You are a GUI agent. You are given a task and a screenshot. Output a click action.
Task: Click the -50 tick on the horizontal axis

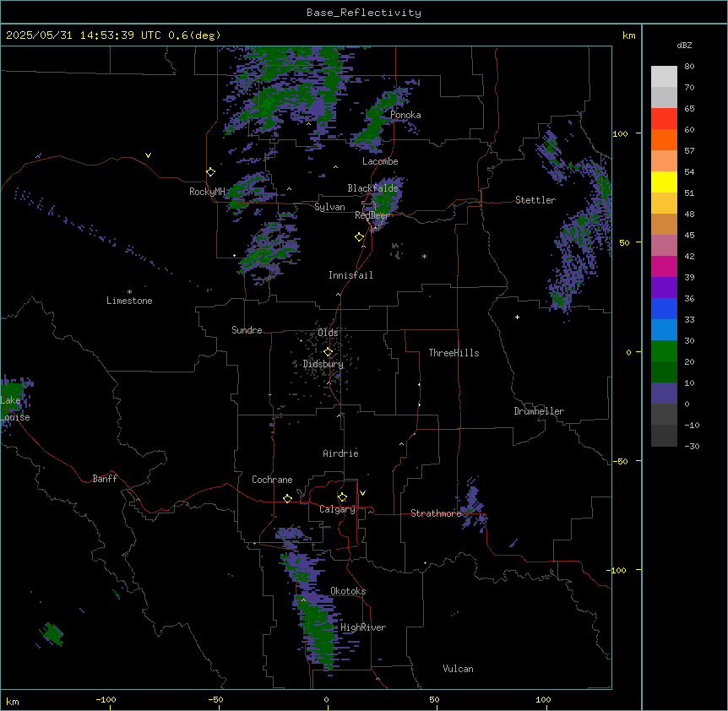[215, 699]
